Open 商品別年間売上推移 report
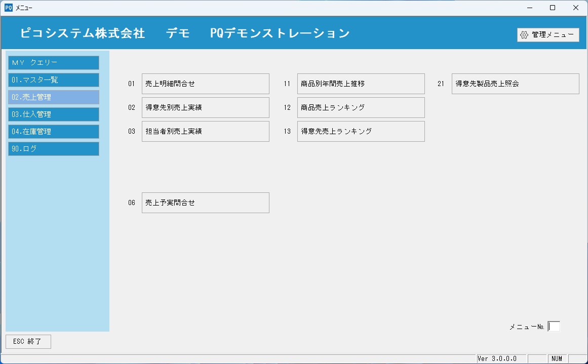 coord(361,84)
